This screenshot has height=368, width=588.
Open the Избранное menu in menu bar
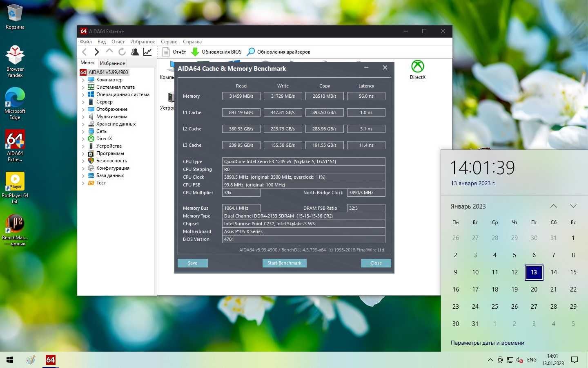pyautogui.click(x=143, y=42)
